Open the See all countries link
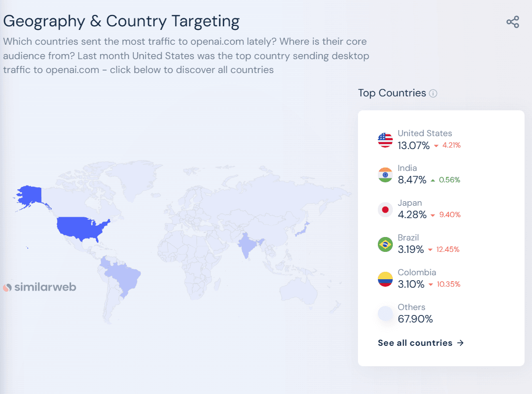The image size is (532, 394). (421, 343)
